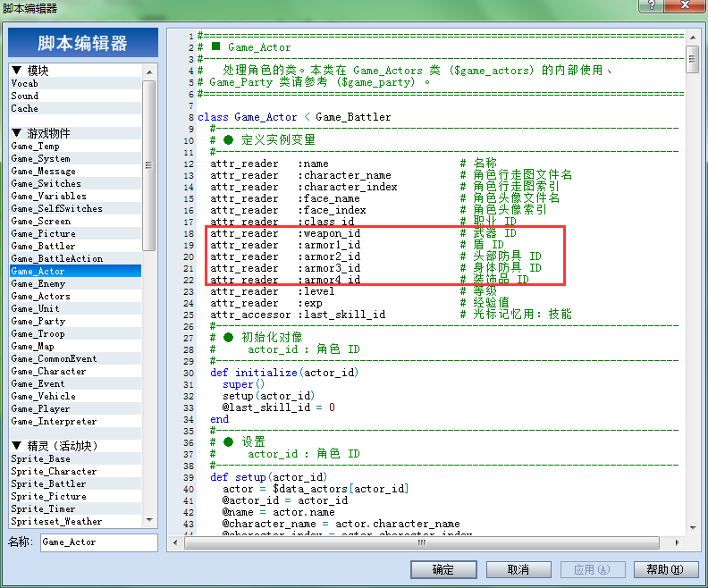Click code editor vertical scrollbar thumb
The height and width of the screenshot is (588, 708).
(693, 59)
